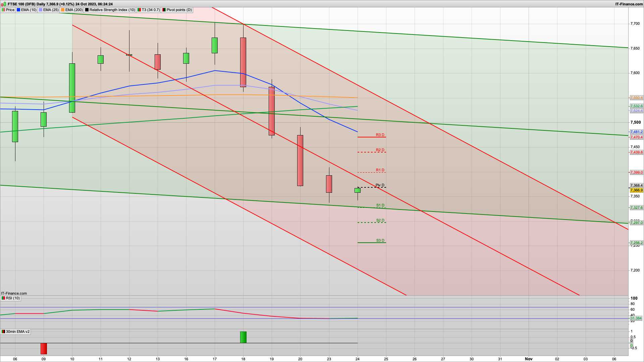
Task: Click the 7,256.2 axis price tag
Action: [x=636, y=243]
